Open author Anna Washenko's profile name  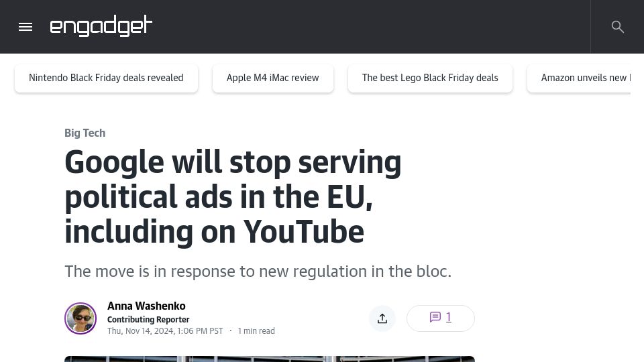pyautogui.click(x=146, y=306)
